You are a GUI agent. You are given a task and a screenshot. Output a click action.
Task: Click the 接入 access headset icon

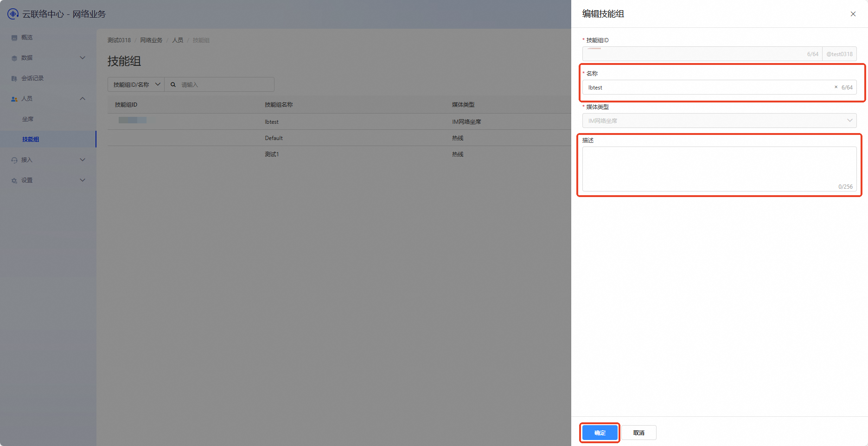coord(14,160)
